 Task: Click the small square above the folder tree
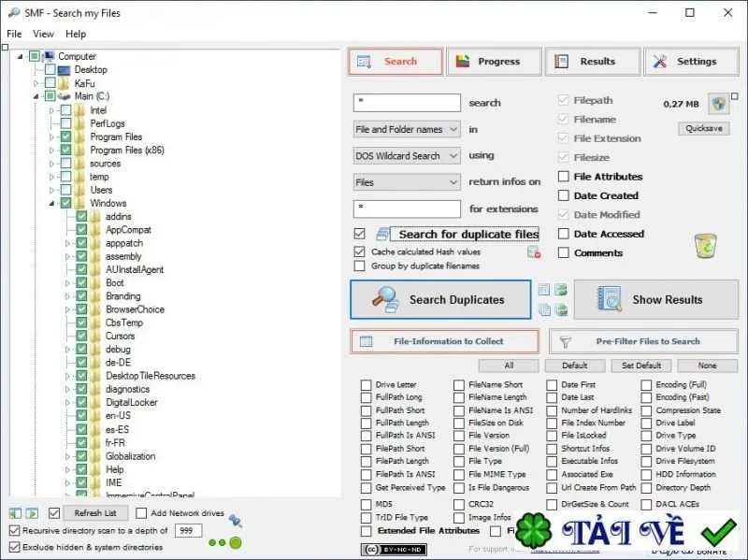(x=6, y=48)
